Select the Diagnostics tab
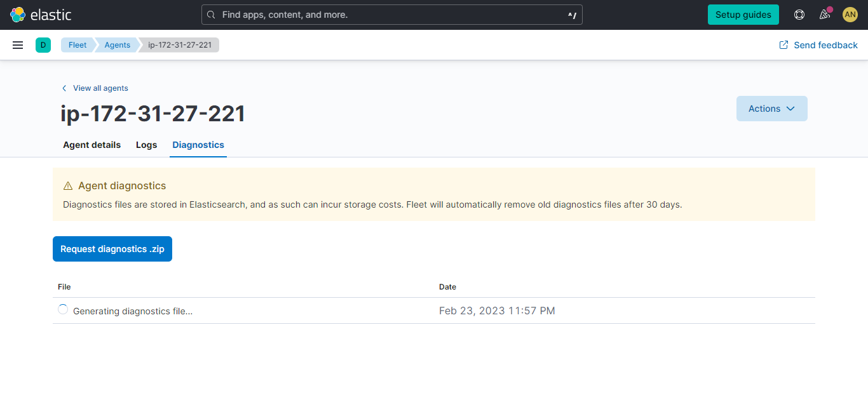The height and width of the screenshot is (400, 868). (198, 145)
